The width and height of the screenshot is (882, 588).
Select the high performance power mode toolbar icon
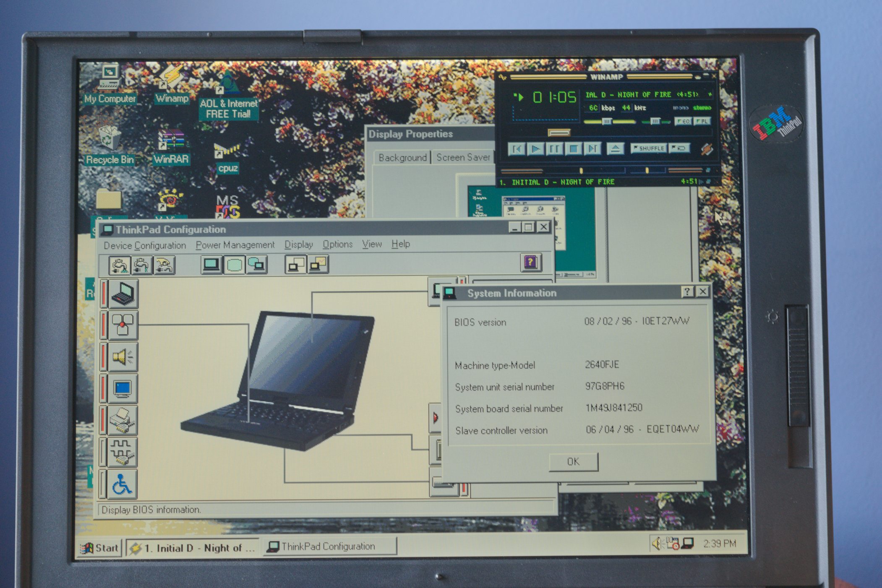pyautogui.click(x=119, y=265)
